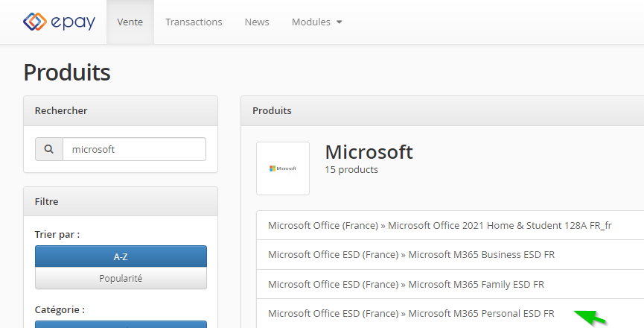
Task: Open the News tab
Action: [257, 22]
